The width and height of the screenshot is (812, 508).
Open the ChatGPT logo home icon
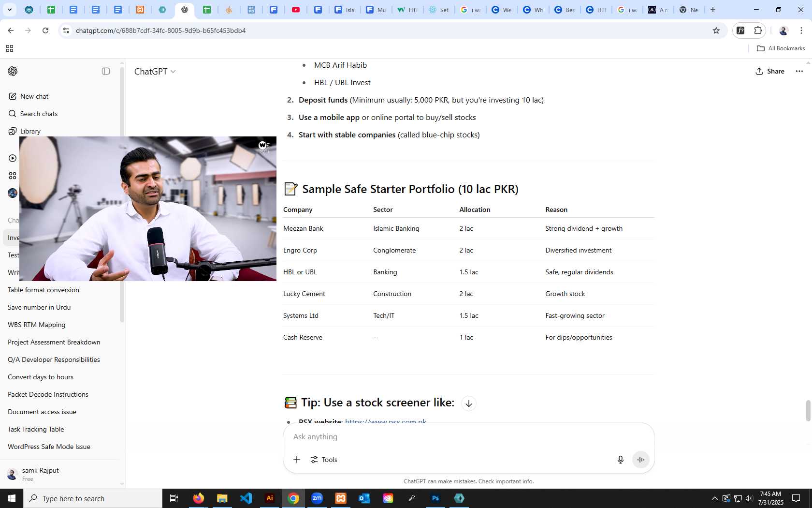pos(13,71)
